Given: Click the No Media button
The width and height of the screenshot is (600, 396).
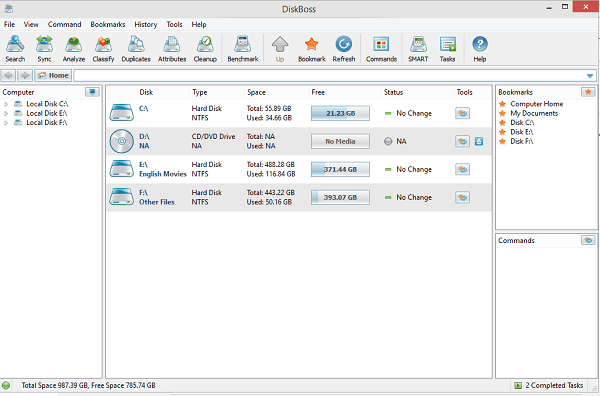Looking at the screenshot, I should click(340, 141).
